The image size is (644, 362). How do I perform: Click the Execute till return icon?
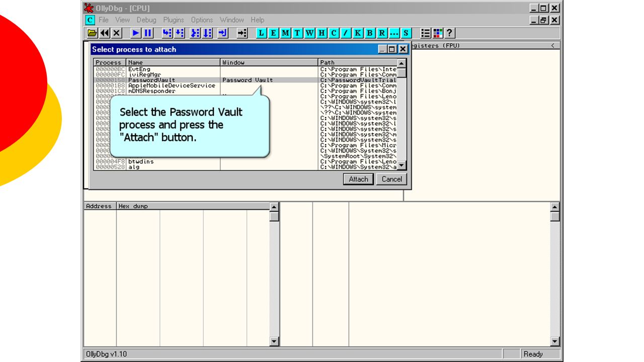tap(223, 33)
